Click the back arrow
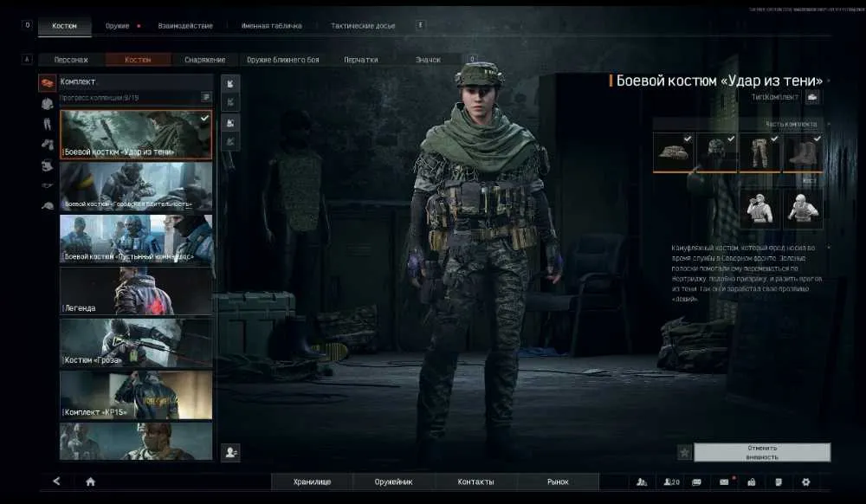 [56, 481]
